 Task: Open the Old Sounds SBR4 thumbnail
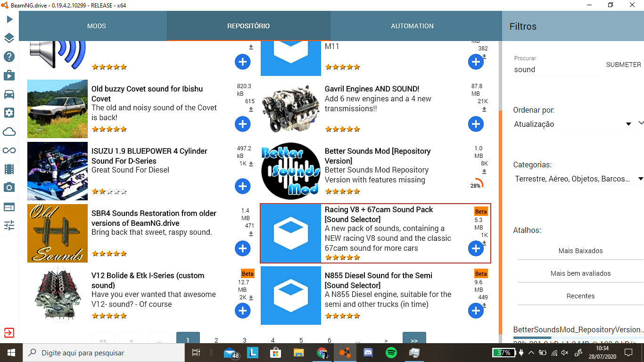point(58,233)
